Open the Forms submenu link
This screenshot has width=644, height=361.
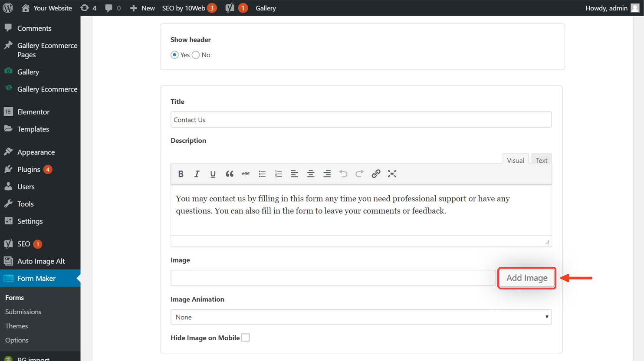pyautogui.click(x=14, y=298)
